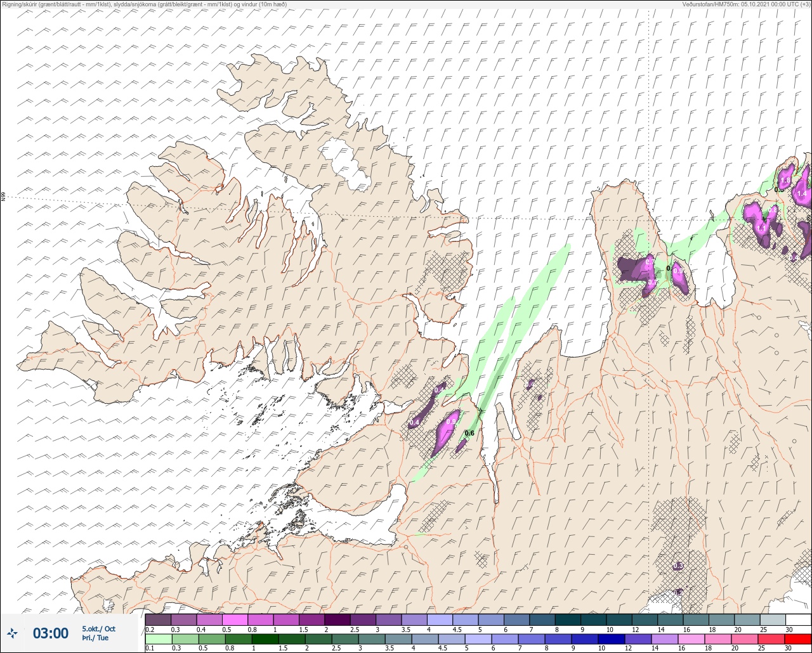
Task: Click the 1.4 precipitation value on the map
Action: coord(802,193)
